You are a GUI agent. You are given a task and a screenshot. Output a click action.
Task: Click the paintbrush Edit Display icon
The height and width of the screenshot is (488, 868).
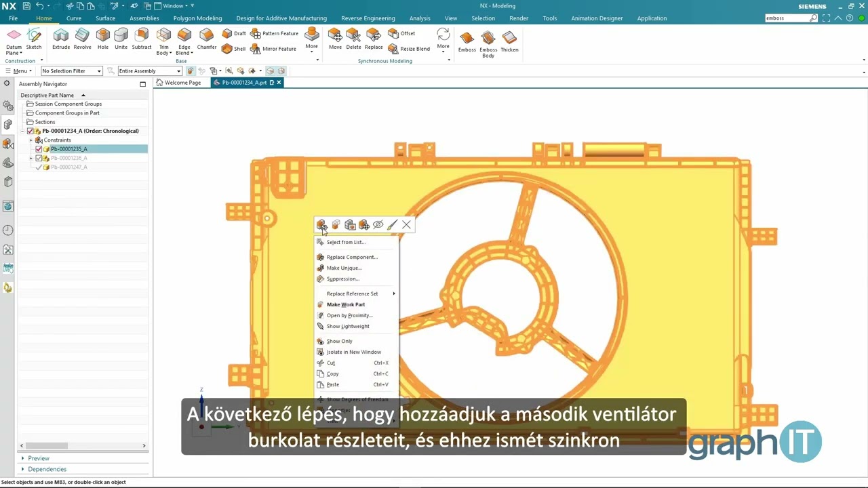coord(392,225)
